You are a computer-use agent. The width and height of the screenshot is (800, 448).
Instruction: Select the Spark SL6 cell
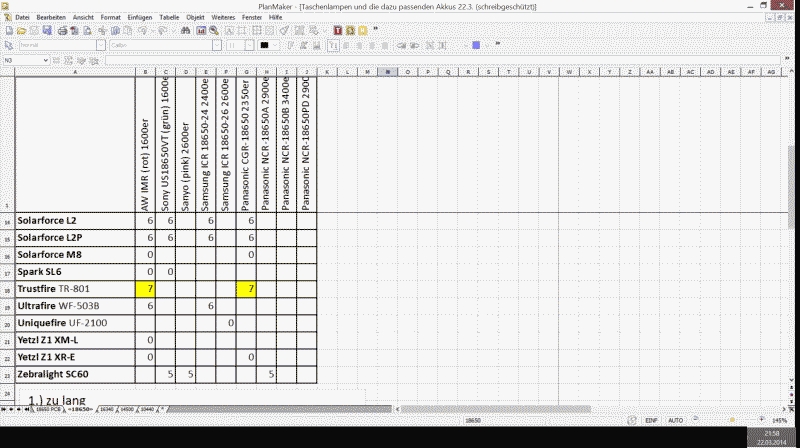[x=75, y=272]
